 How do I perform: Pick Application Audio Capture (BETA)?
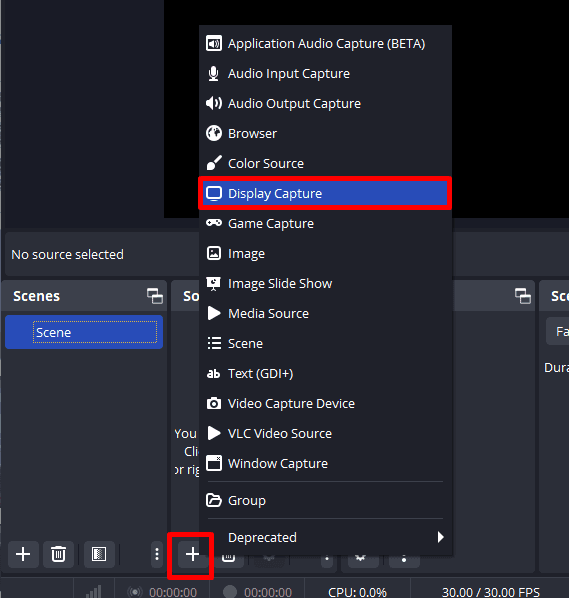(325, 43)
